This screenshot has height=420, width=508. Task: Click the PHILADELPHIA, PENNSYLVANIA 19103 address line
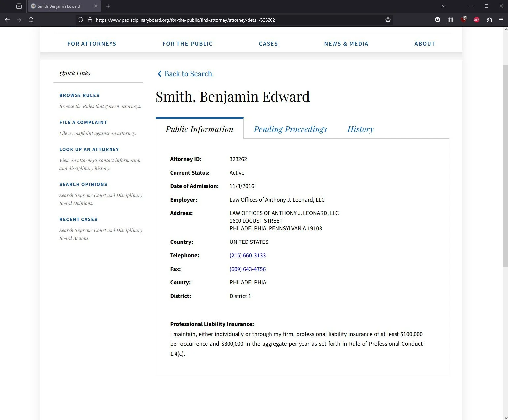[275, 228]
